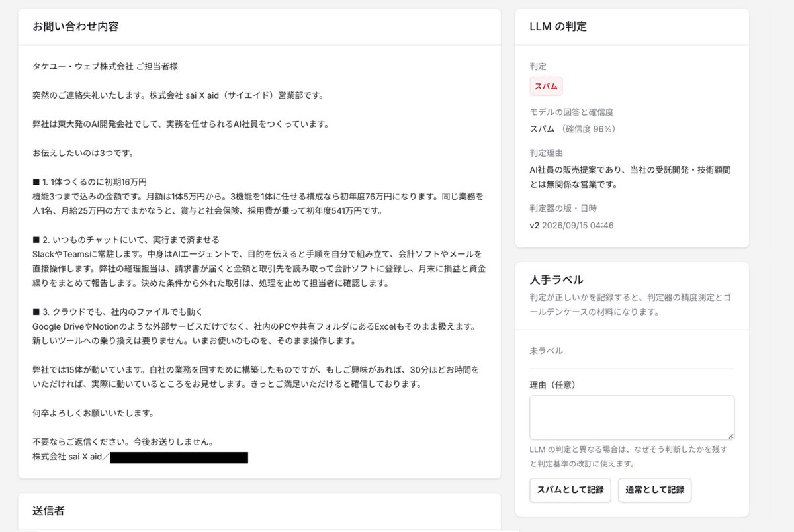794x532 pixels.
Task: Click the 通常として記録 button
Action: (x=654, y=490)
